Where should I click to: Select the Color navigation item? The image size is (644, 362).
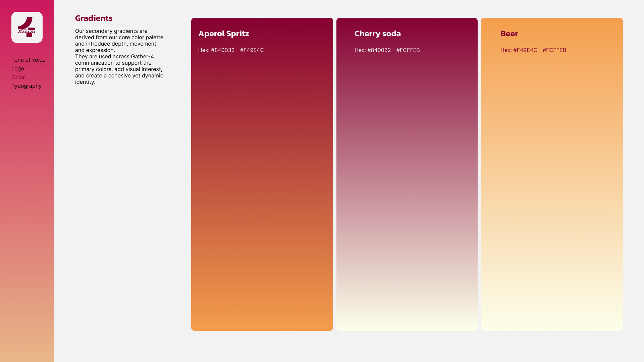pyautogui.click(x=18, y=77)
